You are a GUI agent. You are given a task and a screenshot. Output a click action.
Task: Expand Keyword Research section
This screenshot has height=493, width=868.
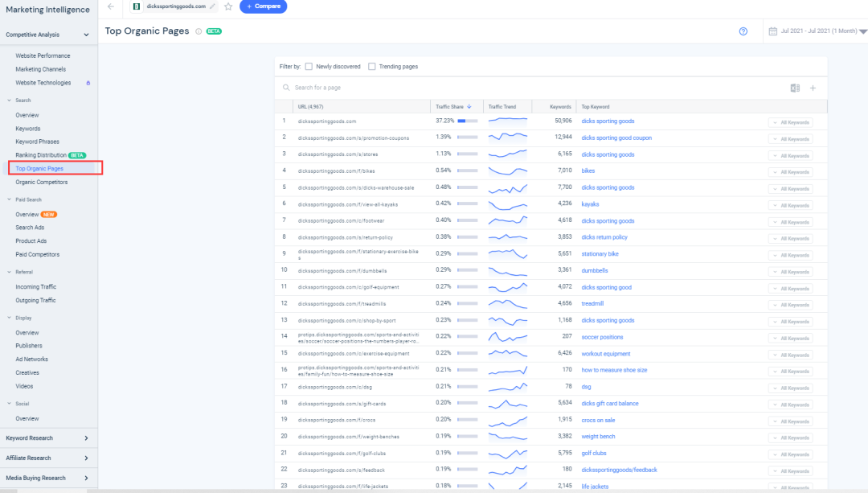(86, 438)
